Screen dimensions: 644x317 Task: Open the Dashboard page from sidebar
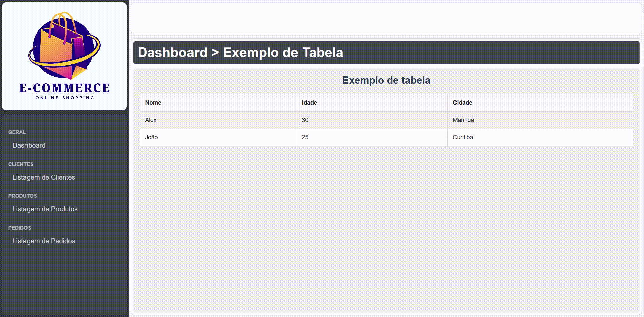pyautogui.click(x=29, y=145)
